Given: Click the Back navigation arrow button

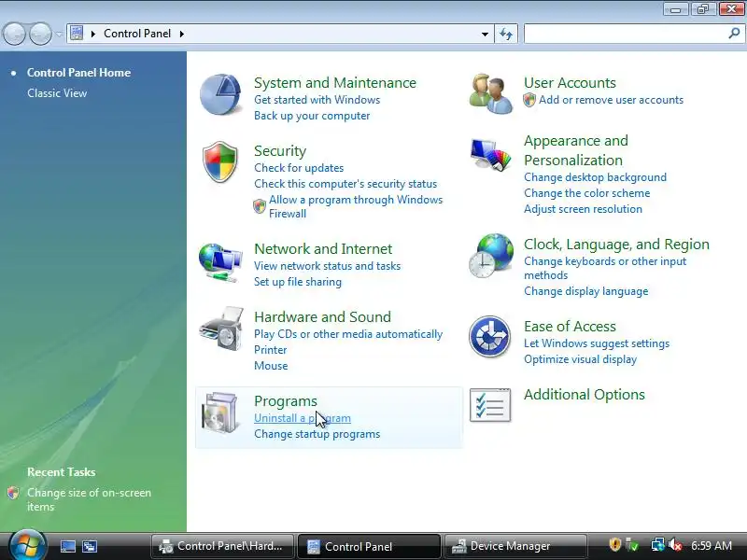Looking at the screenshot, I should [x=14, y=34].
